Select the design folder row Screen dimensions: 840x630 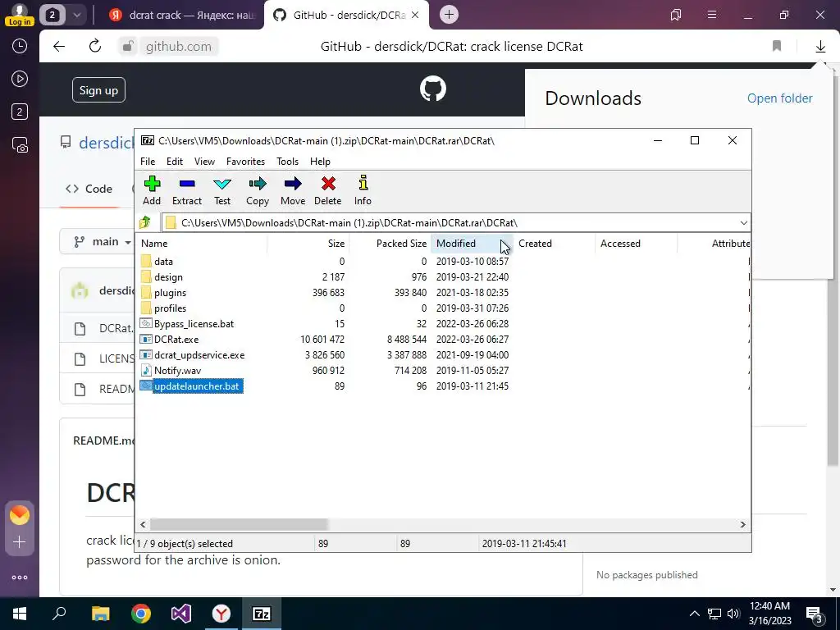tap(442, 277)
